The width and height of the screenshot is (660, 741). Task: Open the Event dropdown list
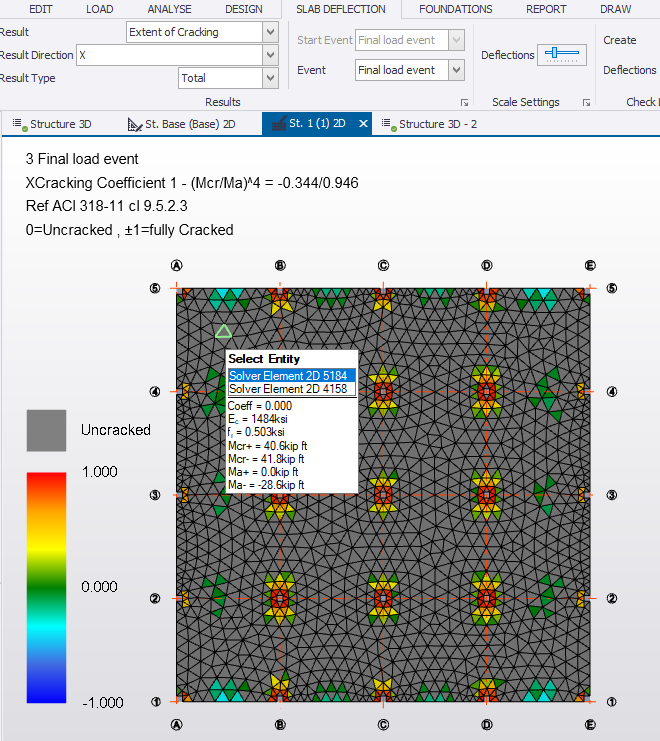point(456,70)
